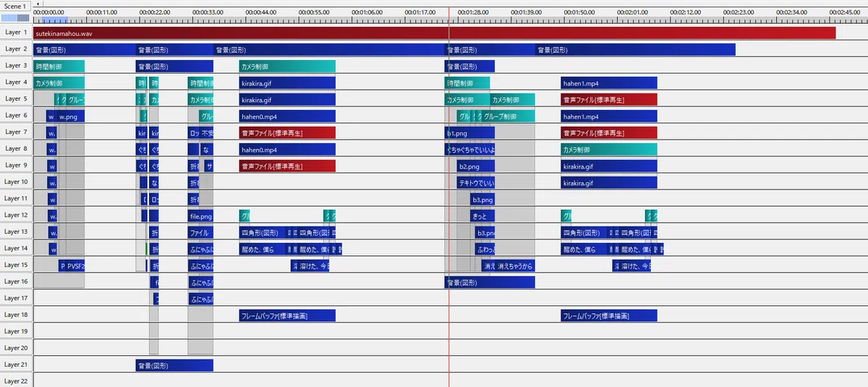
Task: Select the 背景(図形) clip on Layer 21
Action: (174, 366)
